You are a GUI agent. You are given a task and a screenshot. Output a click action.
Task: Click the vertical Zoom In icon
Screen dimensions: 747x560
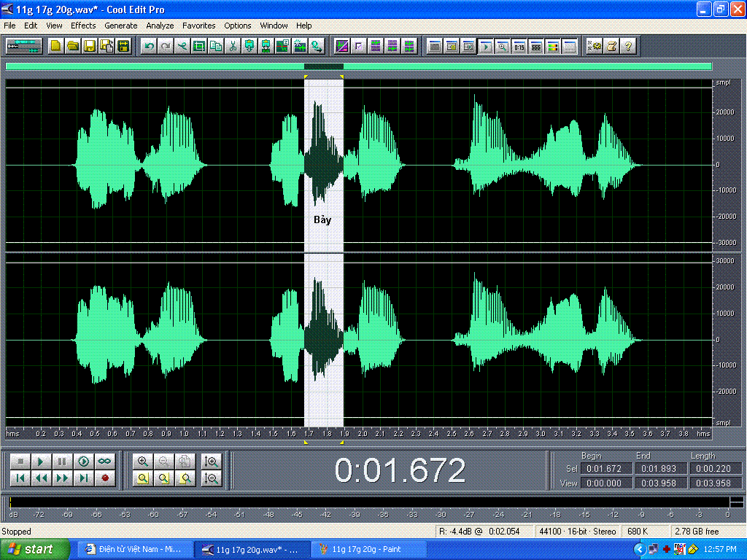(x=211, y=461)
